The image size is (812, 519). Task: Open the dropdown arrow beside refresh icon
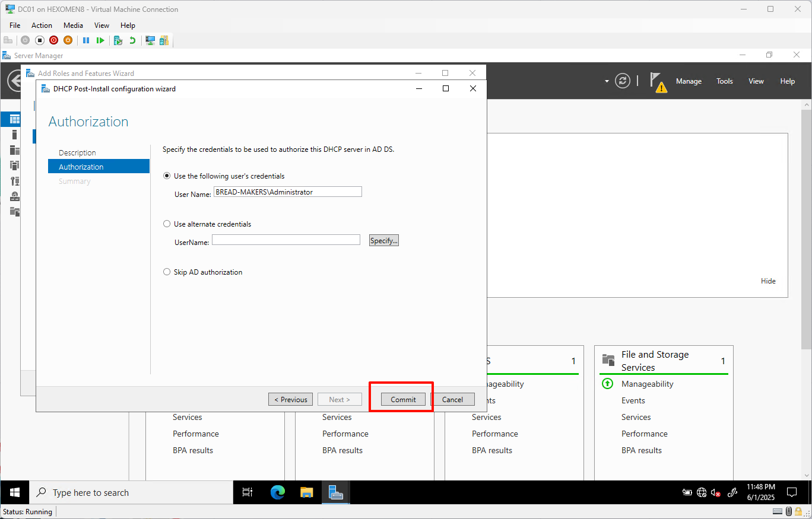coord(607,81)
